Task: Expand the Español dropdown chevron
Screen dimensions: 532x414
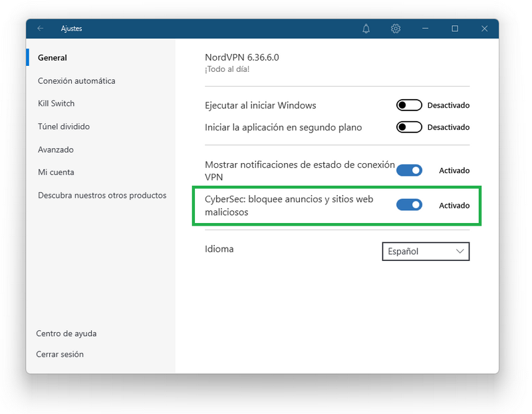Action: coord(460,252)
